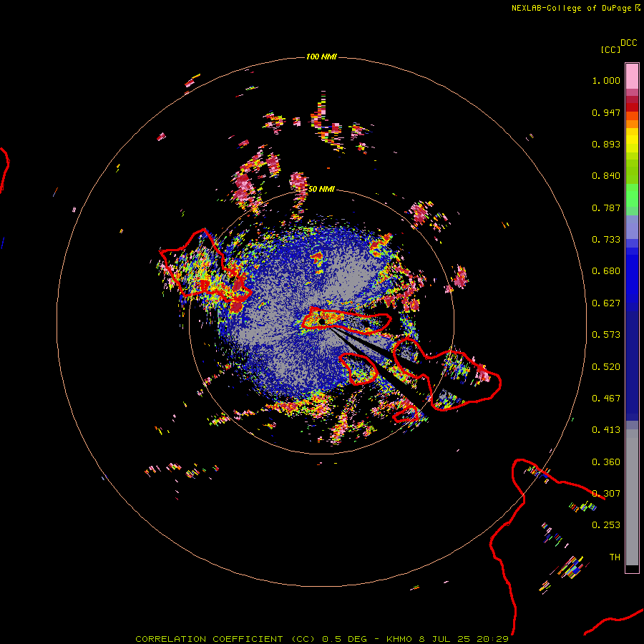Click the 1.000 color scale value
Viewport: 644px width, 644px height.
pyautogui.click(x=606, y=80)
